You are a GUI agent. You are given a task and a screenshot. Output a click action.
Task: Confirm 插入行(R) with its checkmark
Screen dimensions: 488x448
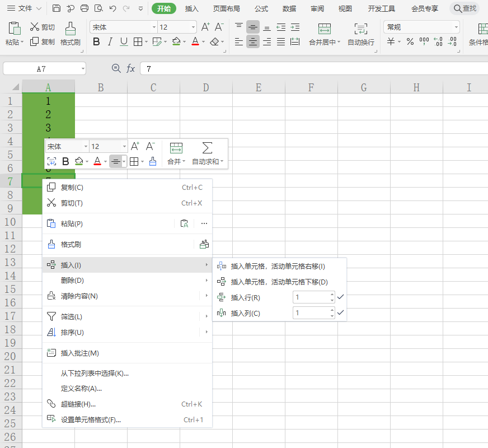[340, 297]
